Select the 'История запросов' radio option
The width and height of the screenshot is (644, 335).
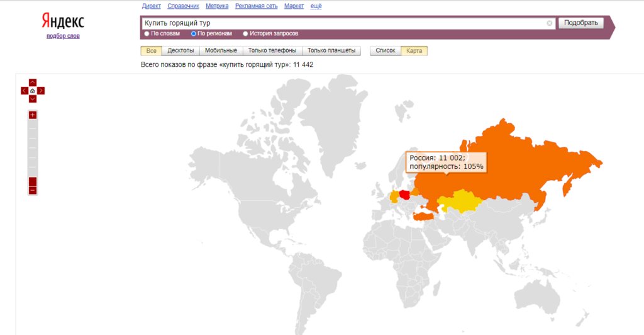pos(246,34)
